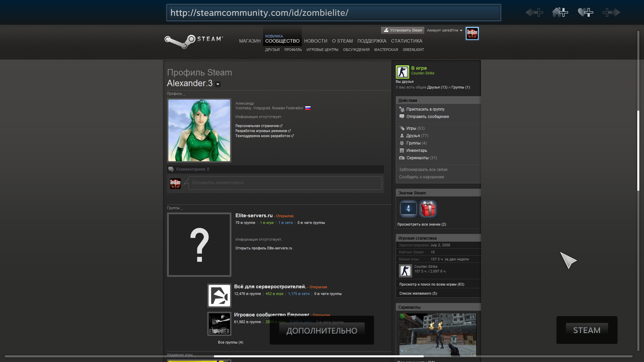644x362 pixels.
Task: Open the Персональная страничка link
Action: (259, 126)
